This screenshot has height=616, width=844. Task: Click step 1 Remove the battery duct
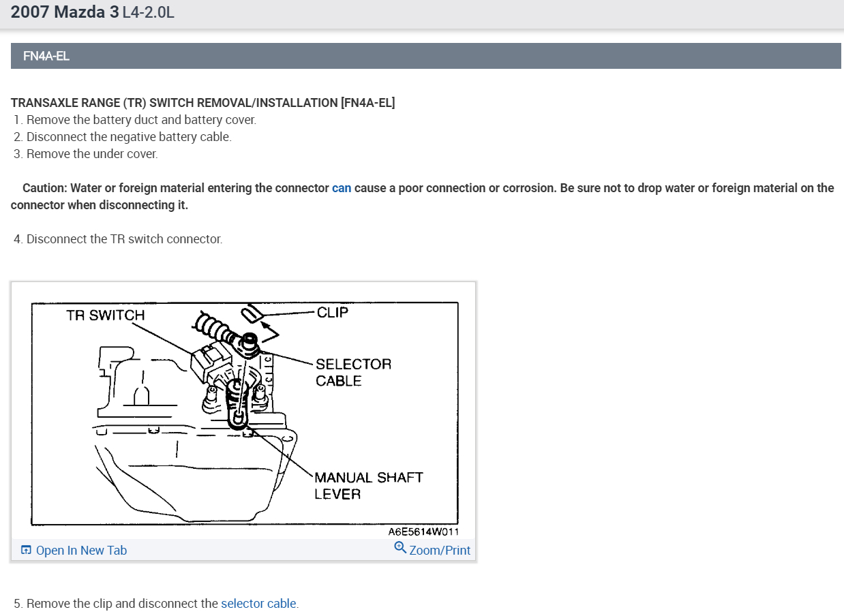[x=135, y=120]
